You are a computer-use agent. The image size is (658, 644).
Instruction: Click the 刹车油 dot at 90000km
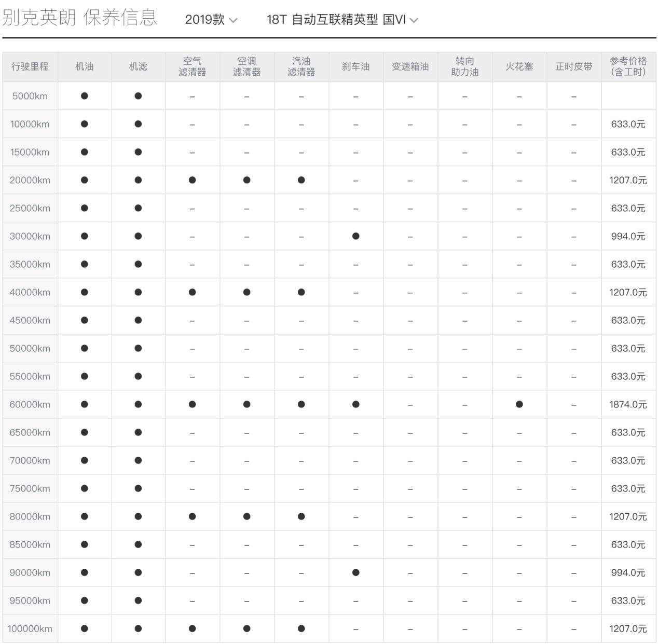[x=355, y=572]
